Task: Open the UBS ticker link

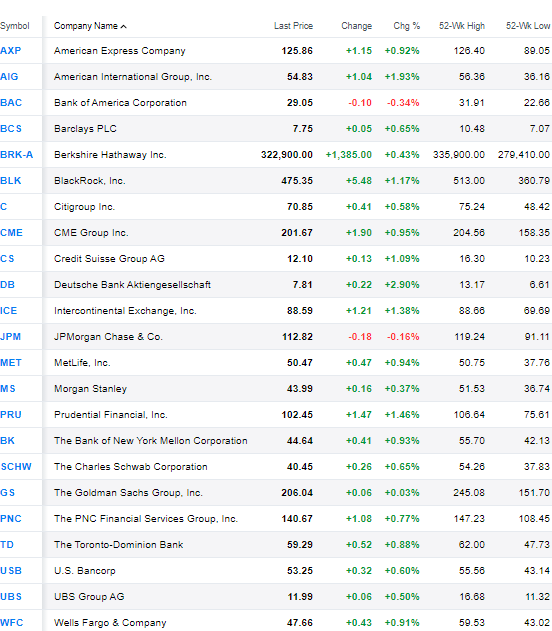Action: coord(11,597)
